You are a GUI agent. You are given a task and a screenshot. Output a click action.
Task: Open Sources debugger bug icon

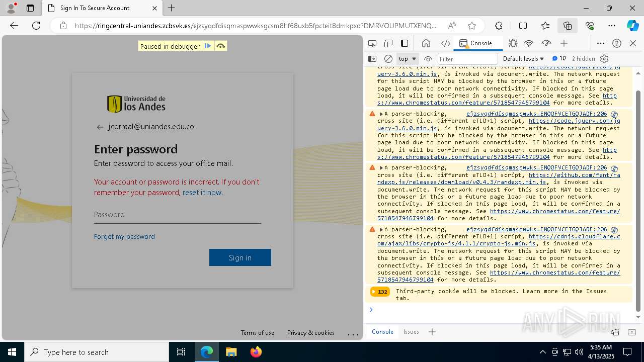(x=513, y=43)
